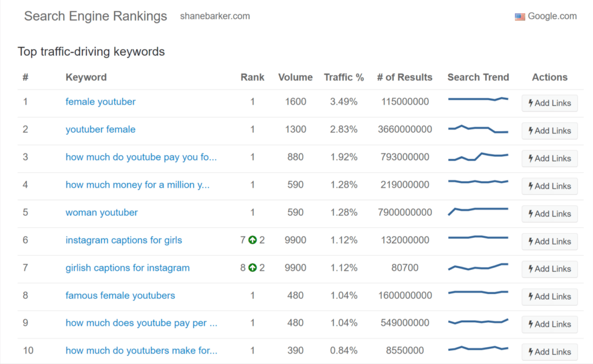This screenshot has width=593, height=364.
Task: Click the Rank column header
Action: point(252,77)
